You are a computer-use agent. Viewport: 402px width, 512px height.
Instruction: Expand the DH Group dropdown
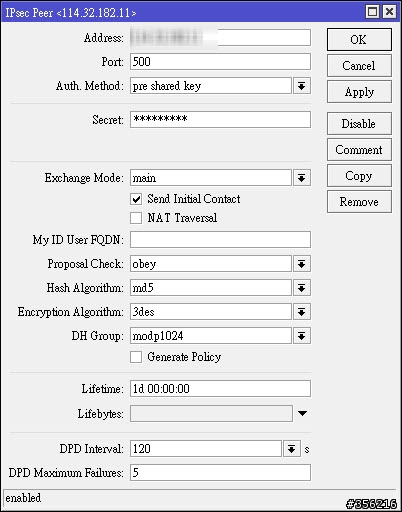click(x=302, y=336)
